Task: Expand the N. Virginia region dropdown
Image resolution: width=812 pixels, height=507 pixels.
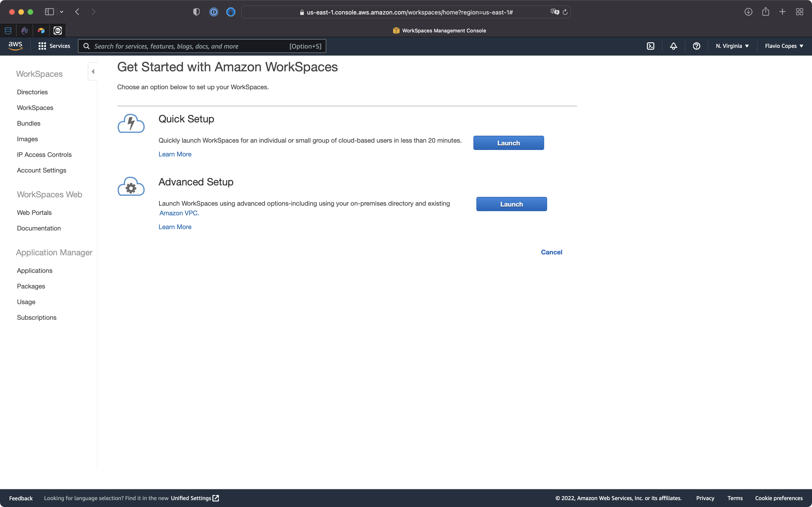Action: tap(732, 46)
